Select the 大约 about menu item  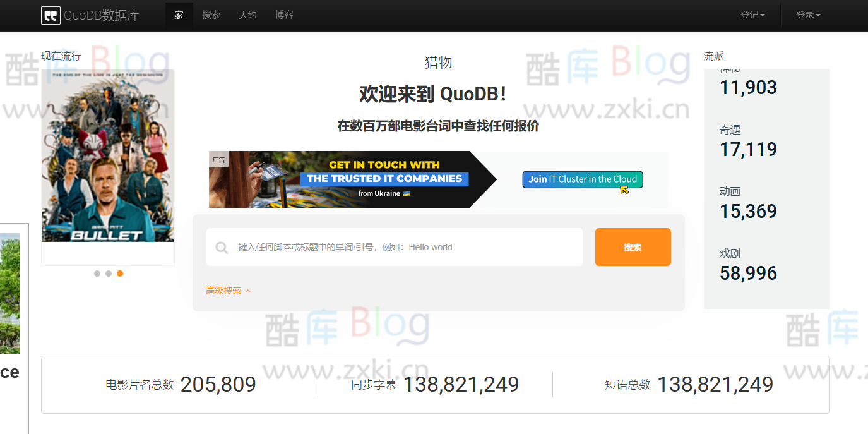click(247, 15)
